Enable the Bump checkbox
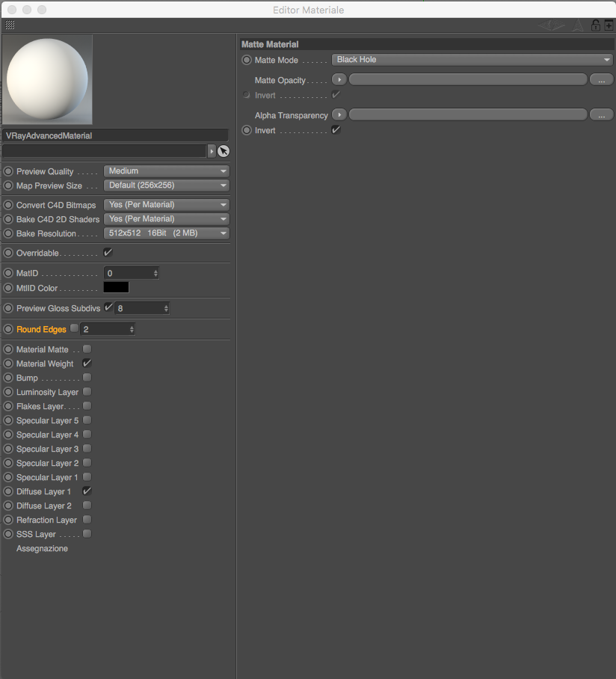Screen dimensions: 616x679 pos(87,377)
